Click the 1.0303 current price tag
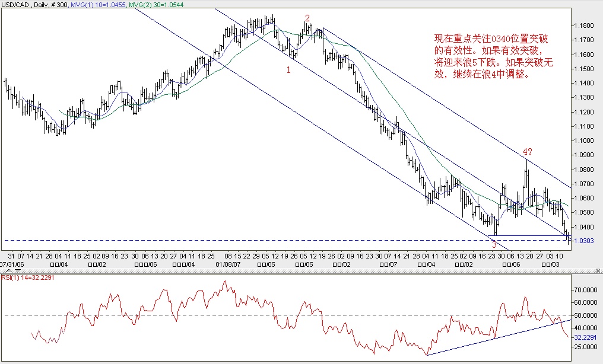This screenshot has height=364, width=603. (x=584, y=241)
